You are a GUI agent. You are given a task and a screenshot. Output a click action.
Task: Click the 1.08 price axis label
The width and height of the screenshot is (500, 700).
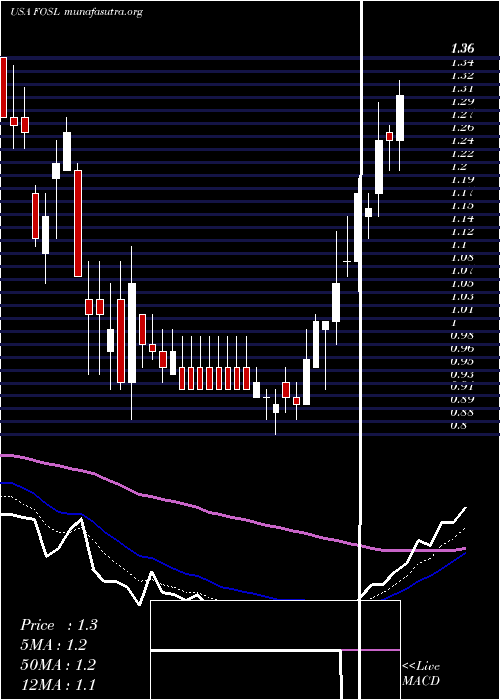[463, 257]
